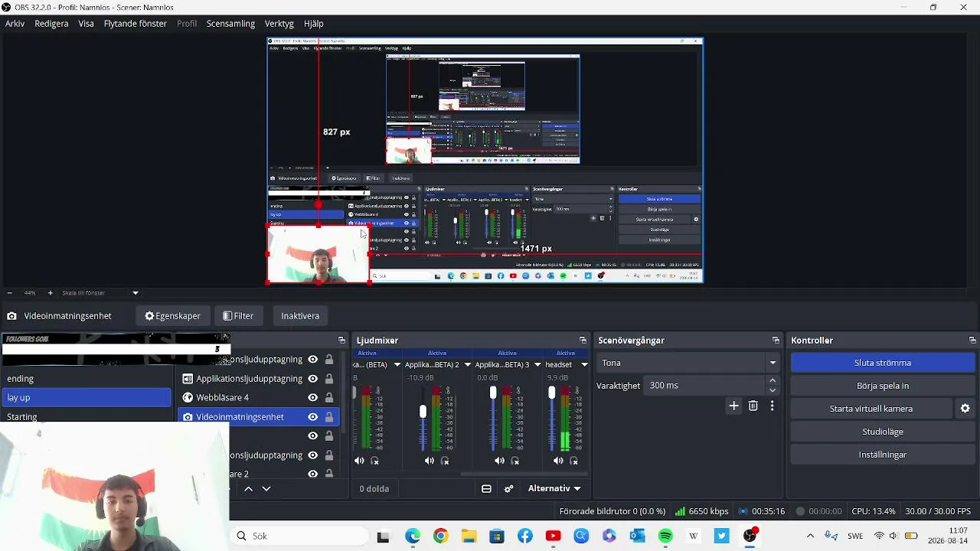Open the Filter dialog for the source

point(238,316)
